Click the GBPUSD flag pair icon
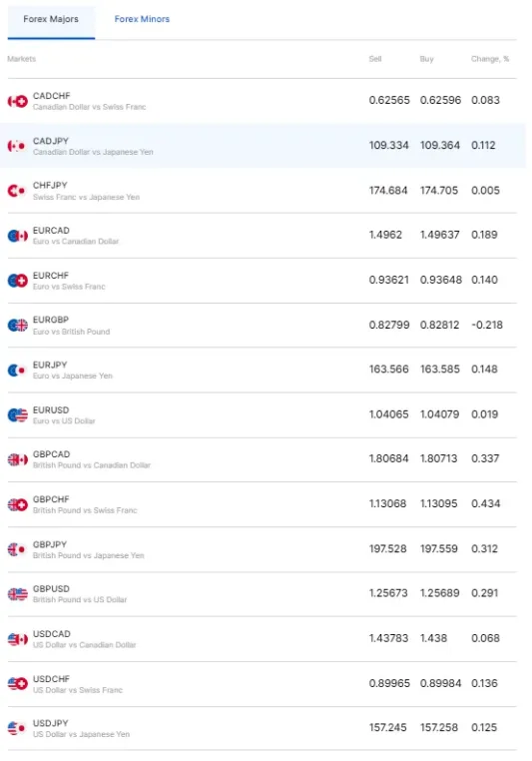 click(x=17, y=594)
